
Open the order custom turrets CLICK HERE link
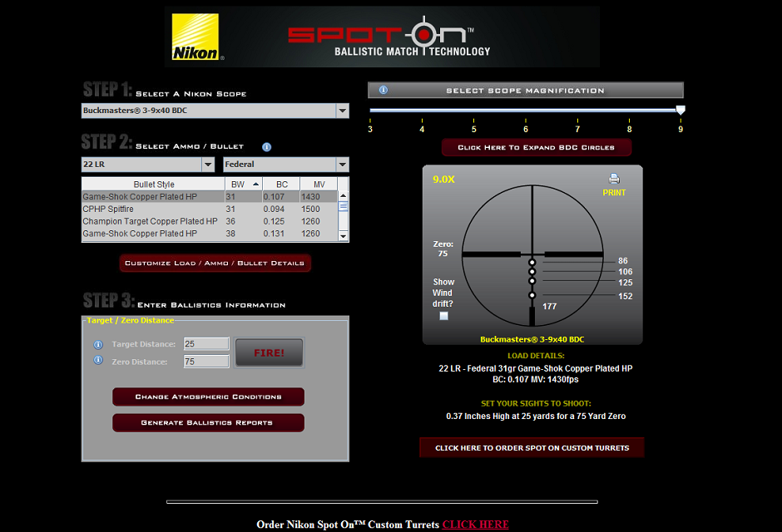tap(475, 525)
